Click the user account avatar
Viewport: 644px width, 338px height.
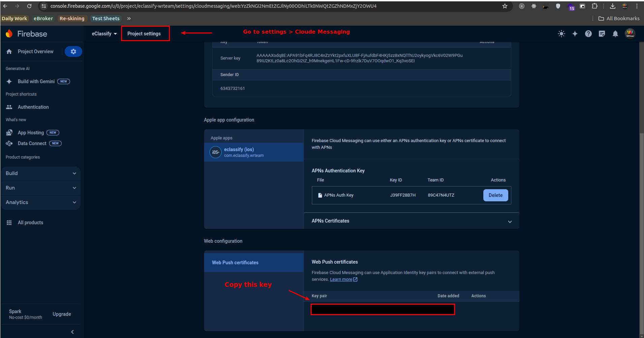[x=630, y=34]
